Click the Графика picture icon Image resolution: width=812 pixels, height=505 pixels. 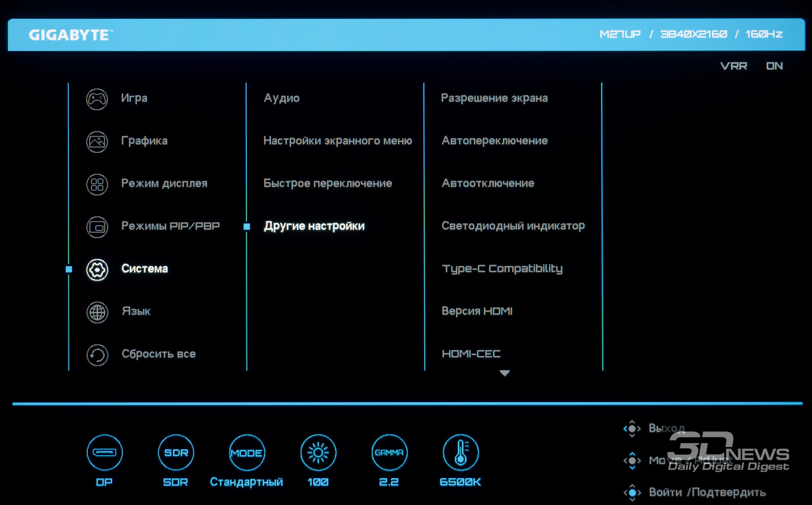[97, 142]
